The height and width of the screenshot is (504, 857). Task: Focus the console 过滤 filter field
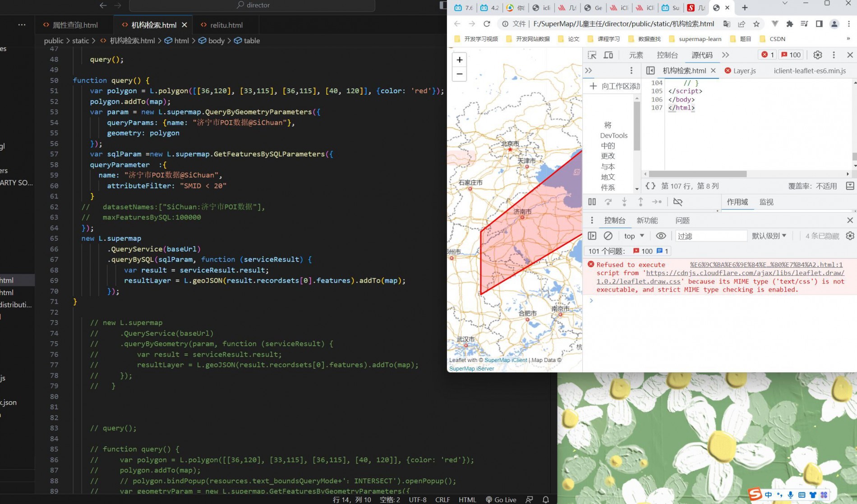point(711,236)
